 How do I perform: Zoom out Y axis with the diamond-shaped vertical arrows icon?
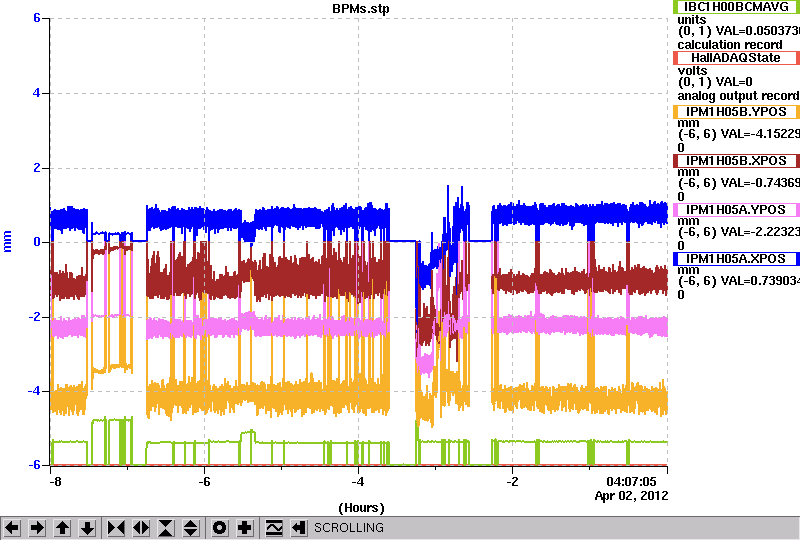[191, 528]
